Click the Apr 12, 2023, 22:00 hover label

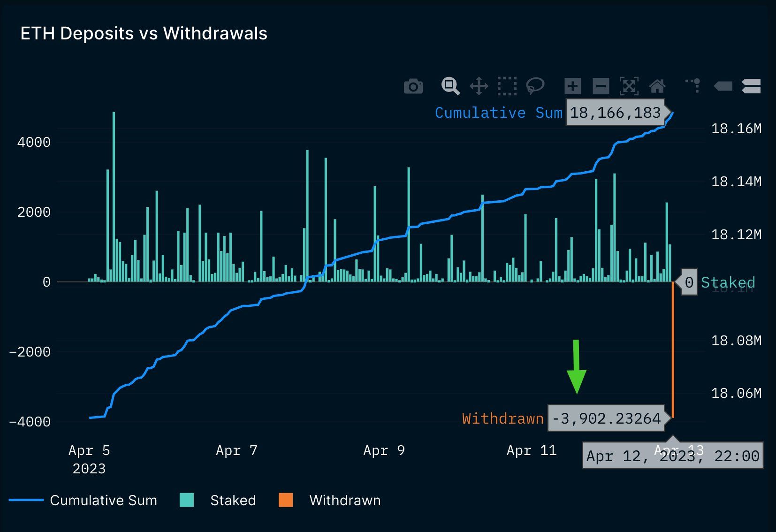(x=673, y=456)
